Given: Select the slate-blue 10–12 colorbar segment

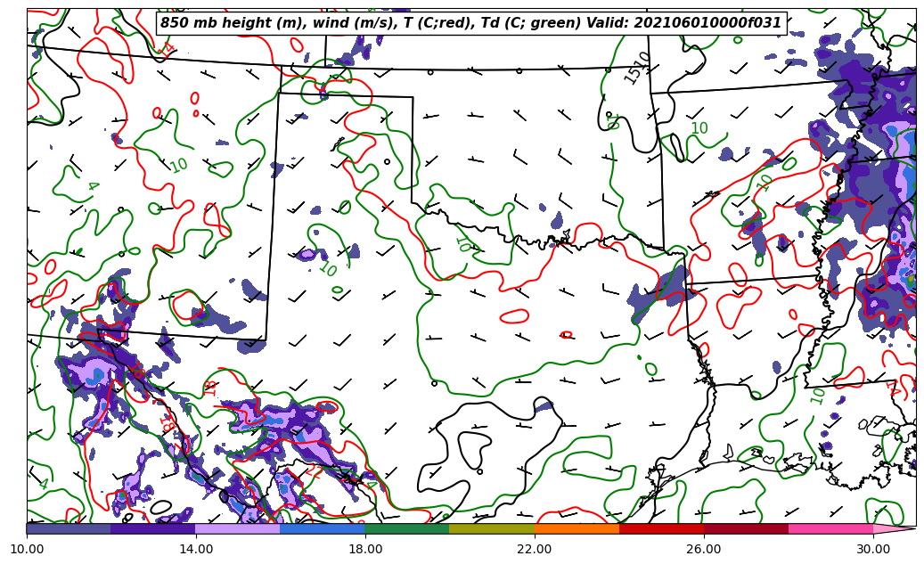Looking at the screenshot, I should pos(69,528).
